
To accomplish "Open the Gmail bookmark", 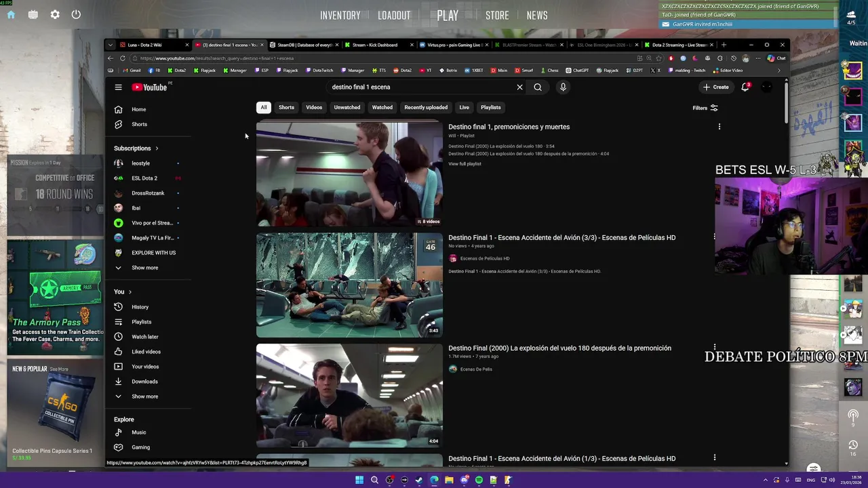I will coord(132,70).
